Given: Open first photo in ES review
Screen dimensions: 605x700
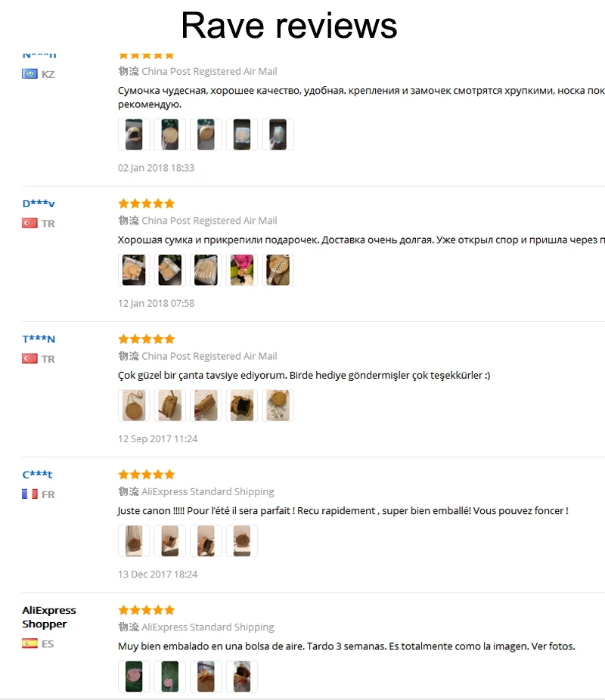Looking at the screenshot, I should point(134,676).
